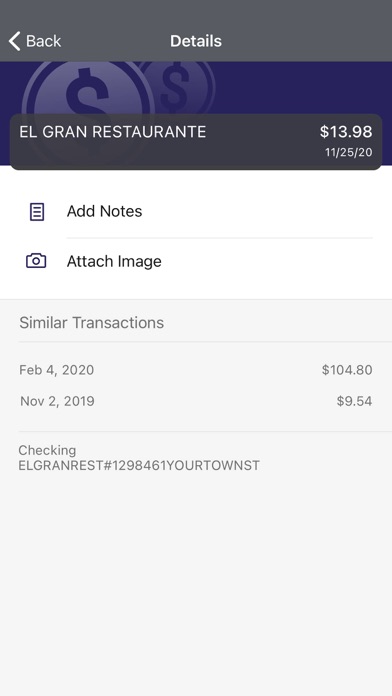Tap the smaller dollar coin graphic
Screen dimensions: 392x696
pyautogui.click(x=177, y=87)
